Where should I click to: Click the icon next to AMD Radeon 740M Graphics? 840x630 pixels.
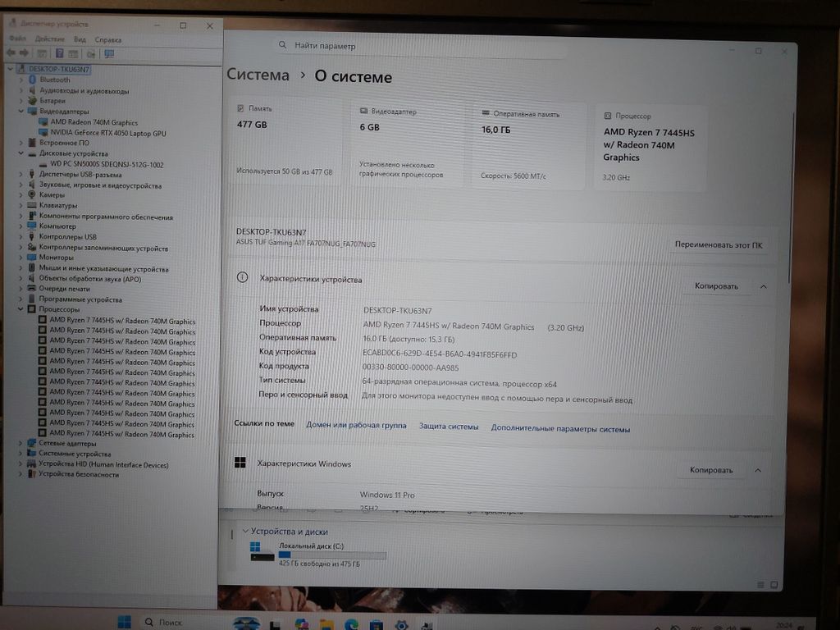[43, 122]
